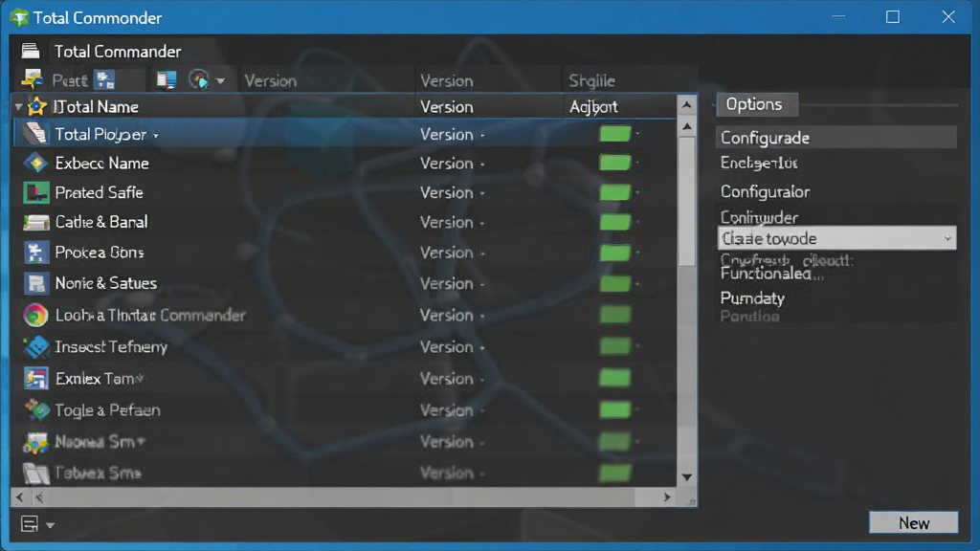
Task: Click the Total Name column header
Action: [96, 107]
